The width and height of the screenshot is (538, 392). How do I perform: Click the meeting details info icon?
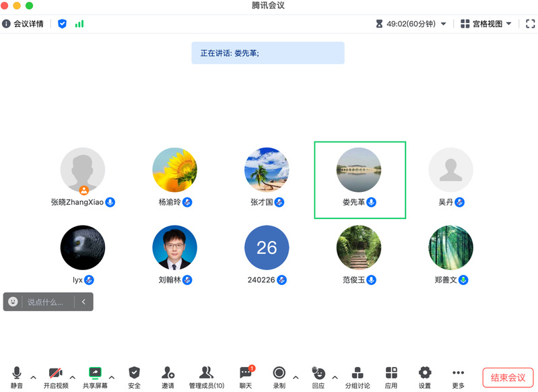pos(6,24)
